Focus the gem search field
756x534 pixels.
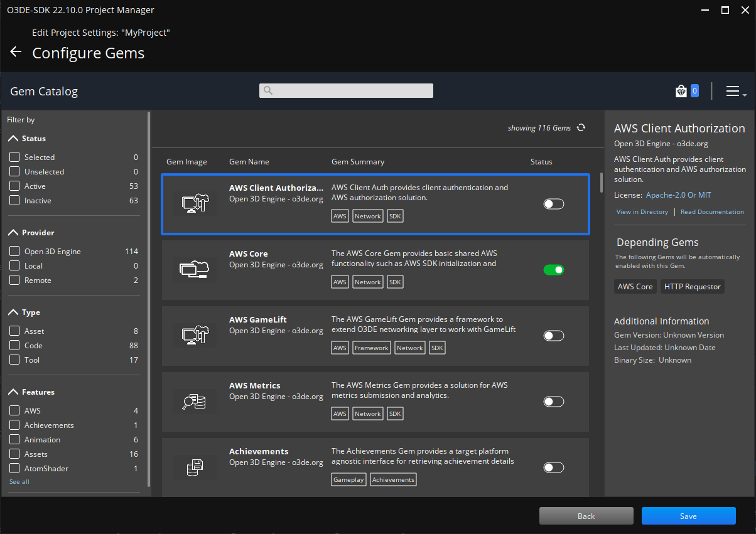[346, 90]
